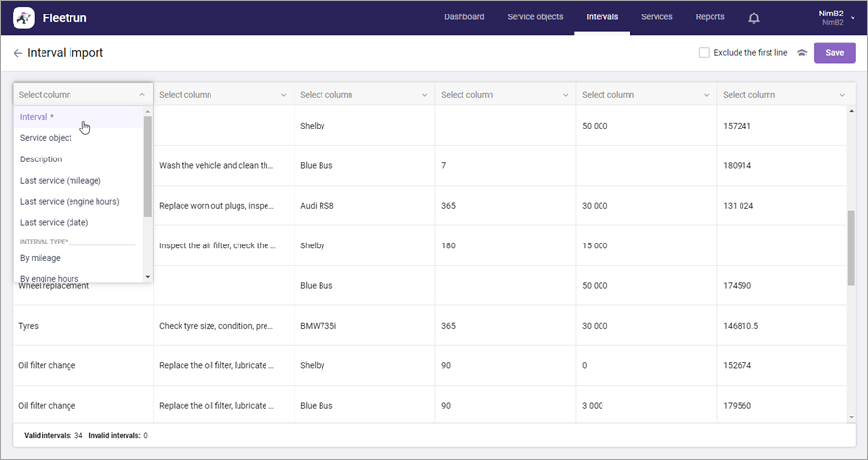Go back using the arrow icon
Viewport: 868px width, 460px height.
[x=17, y=53]
